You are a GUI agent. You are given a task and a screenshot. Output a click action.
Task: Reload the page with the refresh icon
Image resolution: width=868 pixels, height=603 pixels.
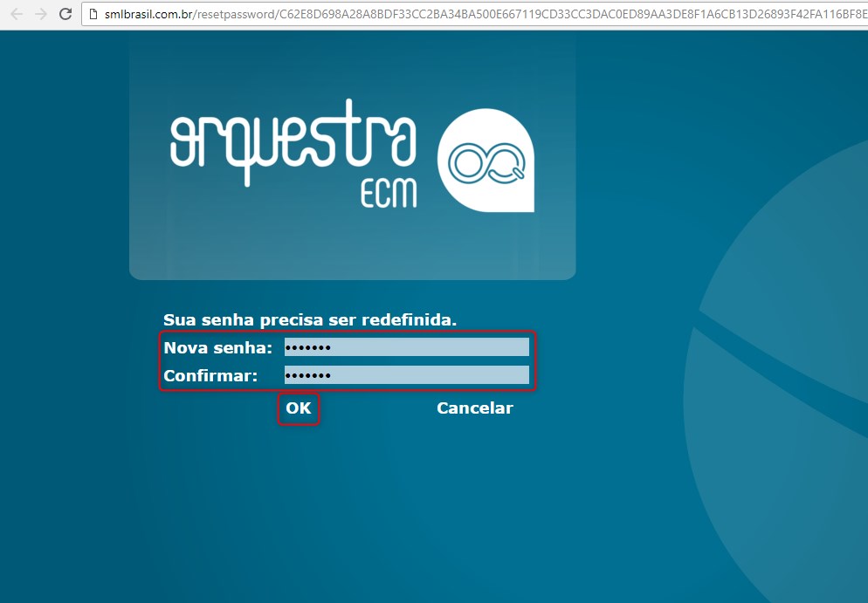tap(65, 14)
